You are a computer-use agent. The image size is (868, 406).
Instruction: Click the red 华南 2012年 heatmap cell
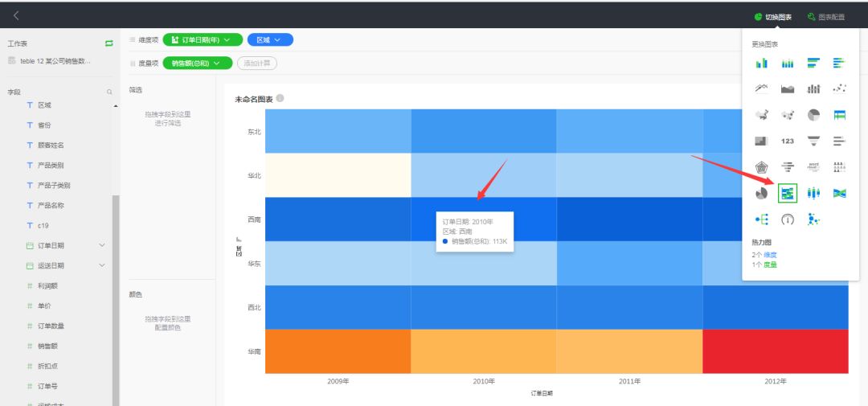pos(776,351)
